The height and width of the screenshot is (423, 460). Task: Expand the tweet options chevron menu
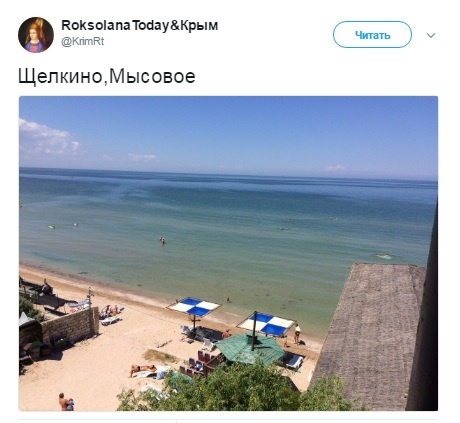coord(431,35)
